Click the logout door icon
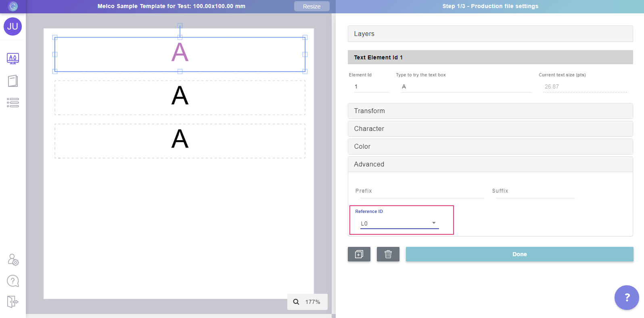This screenshot has width=644, height=318. click(13, 301)
